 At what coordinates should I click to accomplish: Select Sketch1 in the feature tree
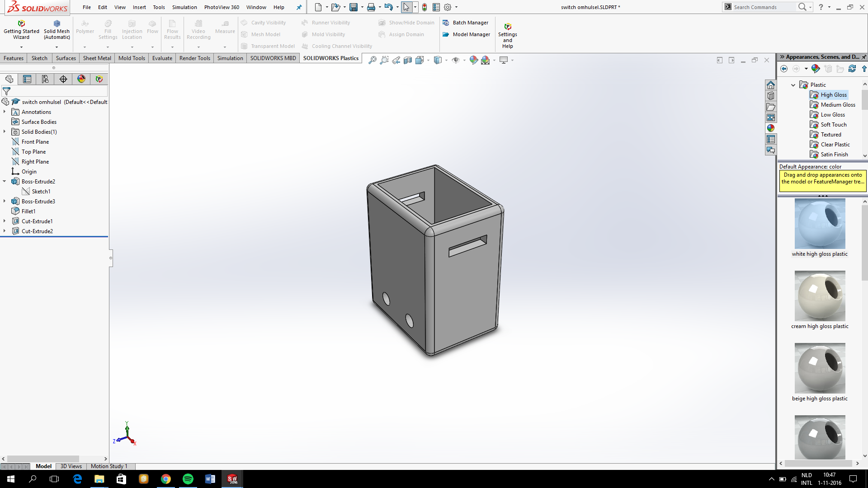click(36, 191)
